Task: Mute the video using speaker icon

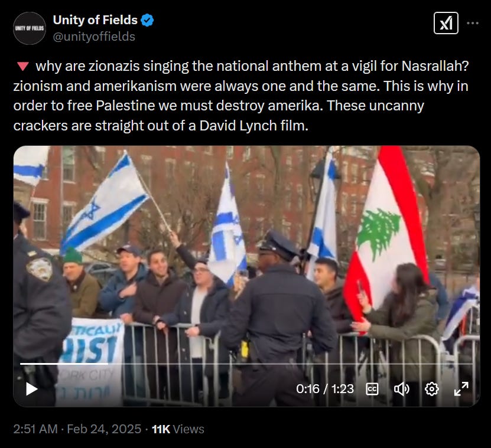Action: [x=401, y=389]
